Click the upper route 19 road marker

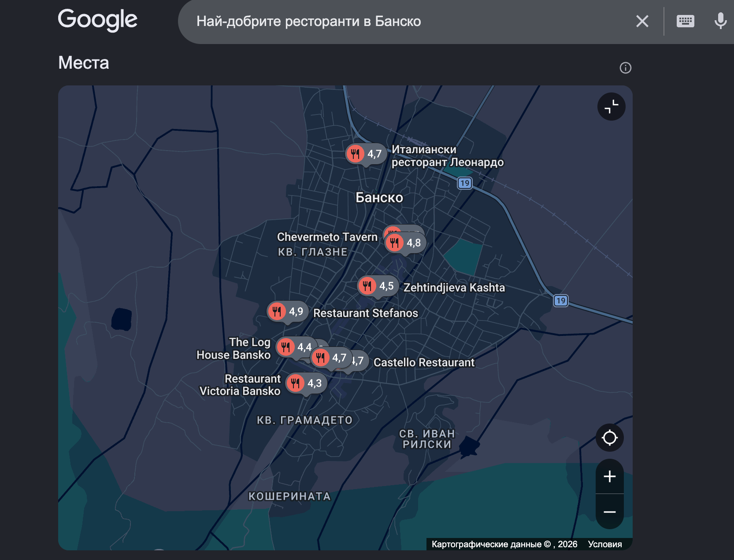(x=465, y=183)
